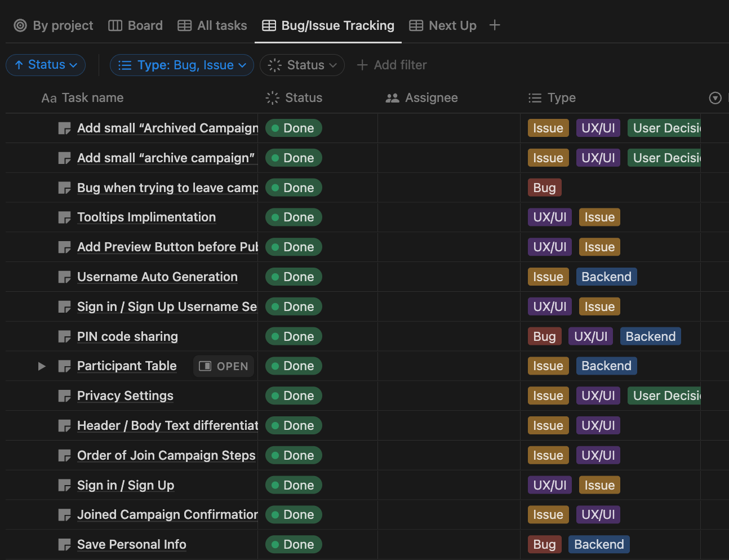Switch to the Board tab
Viewport: 729px width, 560px height.
(135, 25)
